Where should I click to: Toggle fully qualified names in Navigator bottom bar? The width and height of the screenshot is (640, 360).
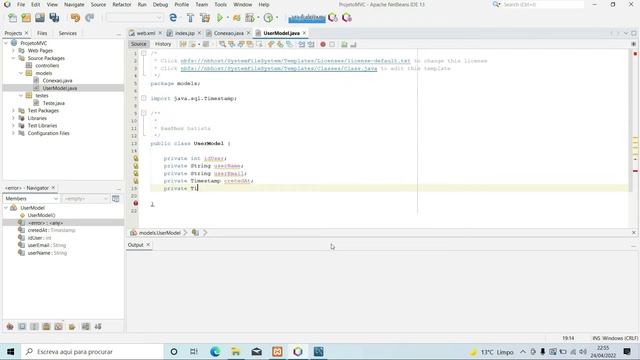coord(72,327)
